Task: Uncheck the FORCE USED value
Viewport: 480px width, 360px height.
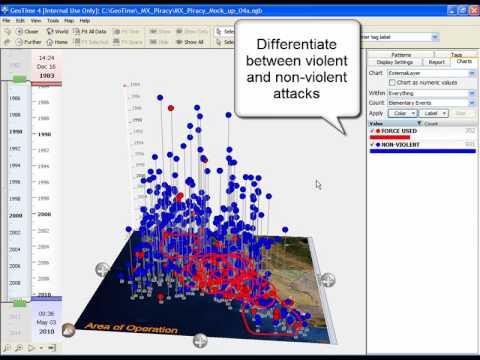Action: point(372,131)
